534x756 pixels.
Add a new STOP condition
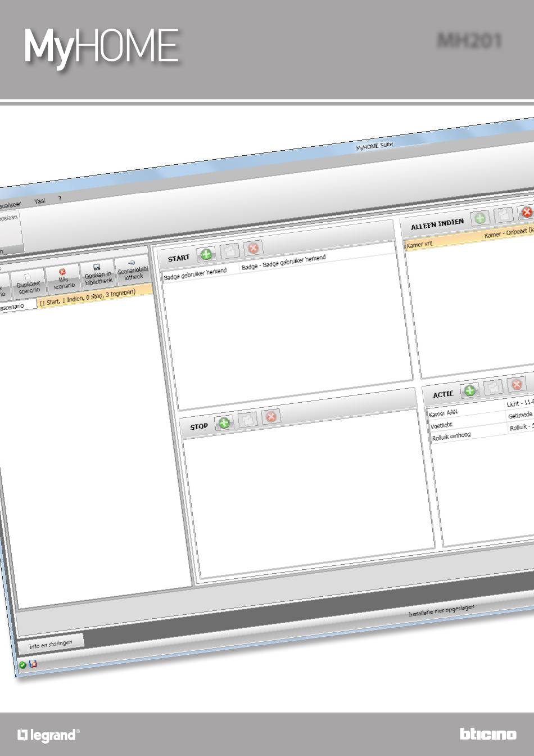[x=224, y=423]
